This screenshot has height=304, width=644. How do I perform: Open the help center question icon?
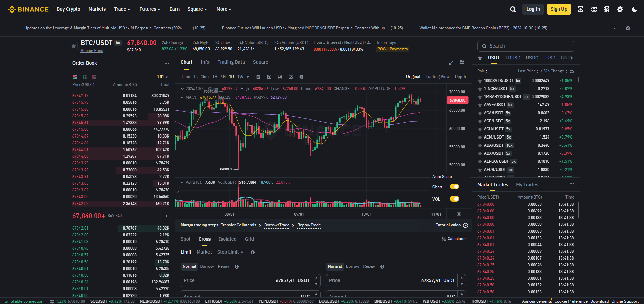[607, 9]
